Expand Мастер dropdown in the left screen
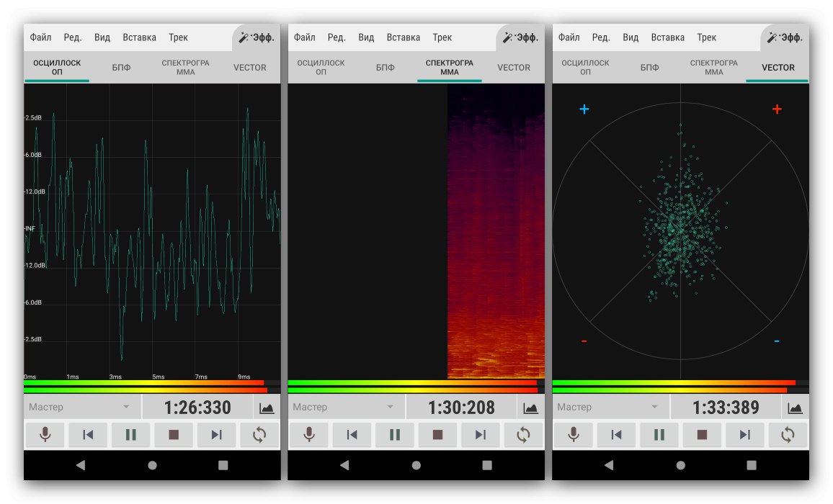This screenshot has height=504, width=833. click(x=82, y=408)
